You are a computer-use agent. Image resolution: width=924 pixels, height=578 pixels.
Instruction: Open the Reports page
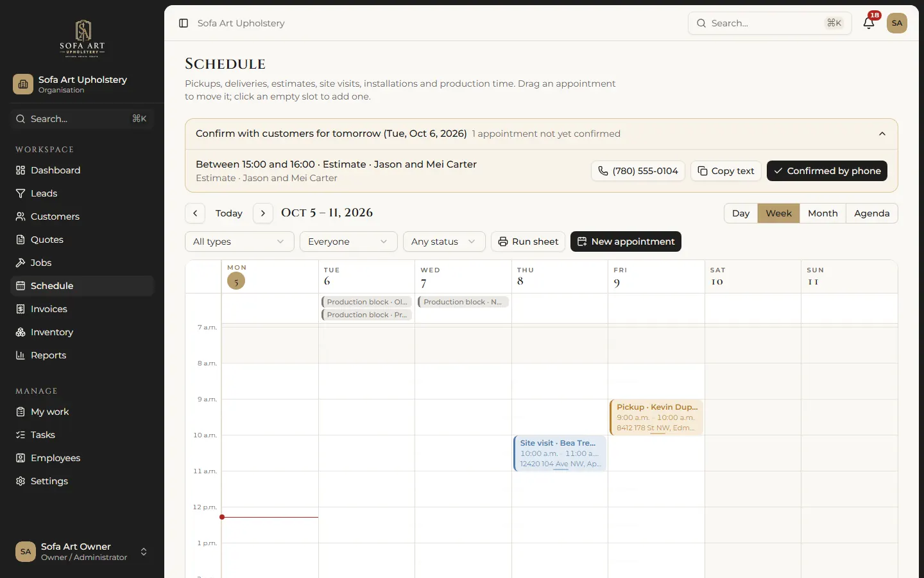tap(82, 355)
